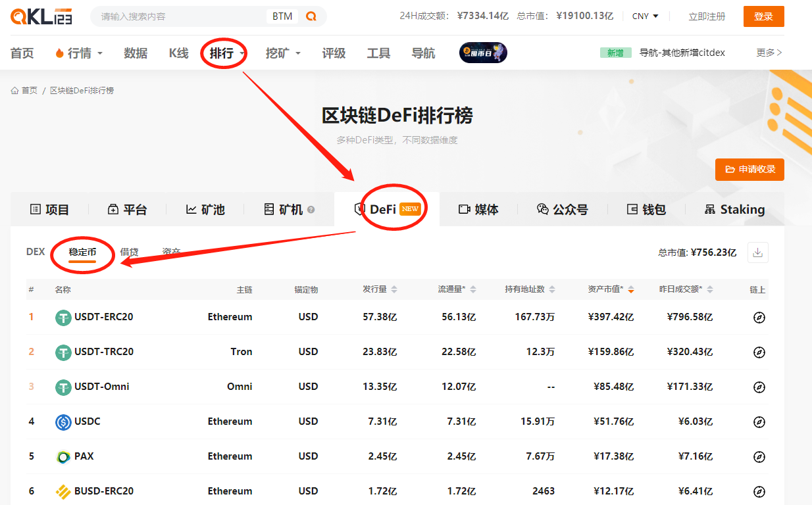Screen dimensions: 812x505
Task: Click the 申请收录 button
Action: [749, 169]
